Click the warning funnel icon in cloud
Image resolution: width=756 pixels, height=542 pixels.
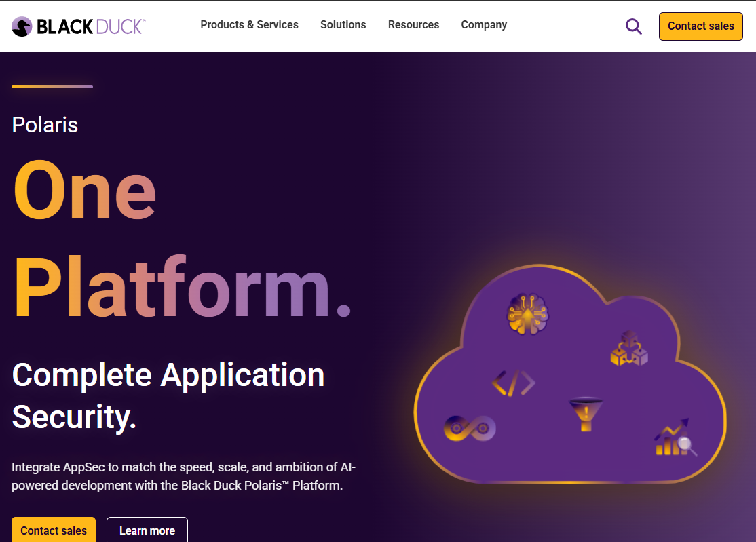pos(586,414)
